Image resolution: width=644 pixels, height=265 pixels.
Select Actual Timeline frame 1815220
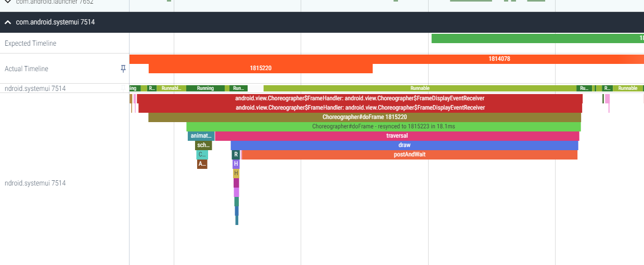(261, 68)
